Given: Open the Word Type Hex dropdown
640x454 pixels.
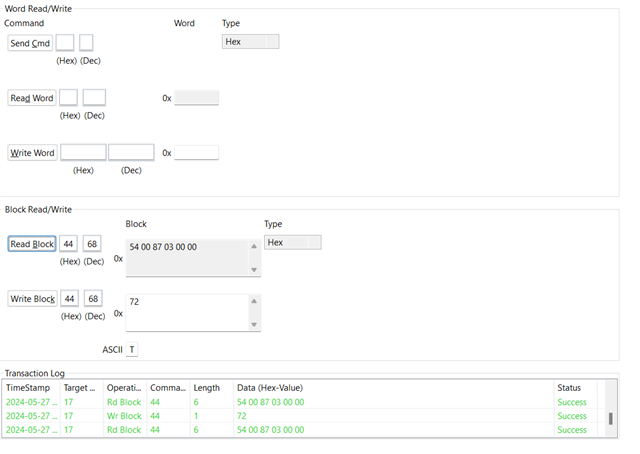Looking at the screenshot, I should coord(251,42).
